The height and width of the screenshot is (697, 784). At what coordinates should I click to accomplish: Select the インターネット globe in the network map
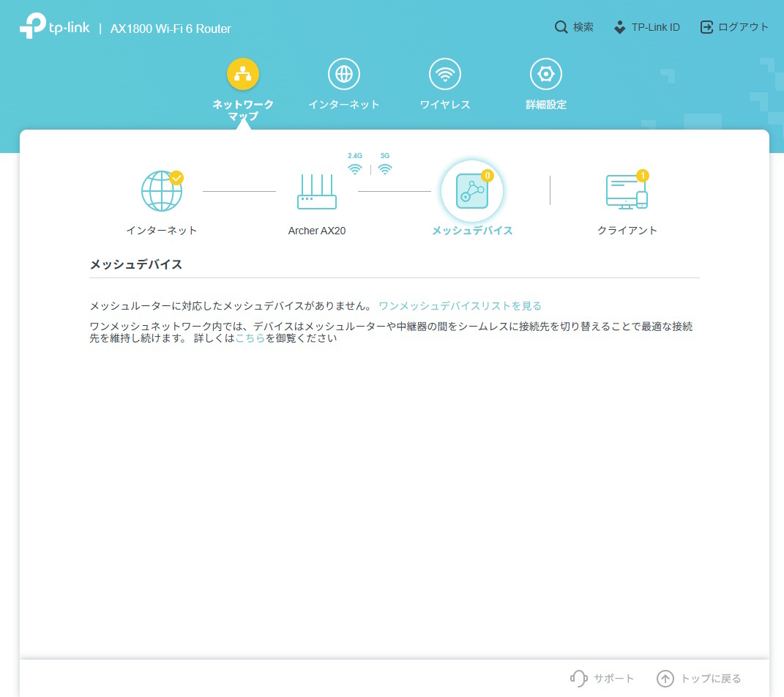[162, 190]
